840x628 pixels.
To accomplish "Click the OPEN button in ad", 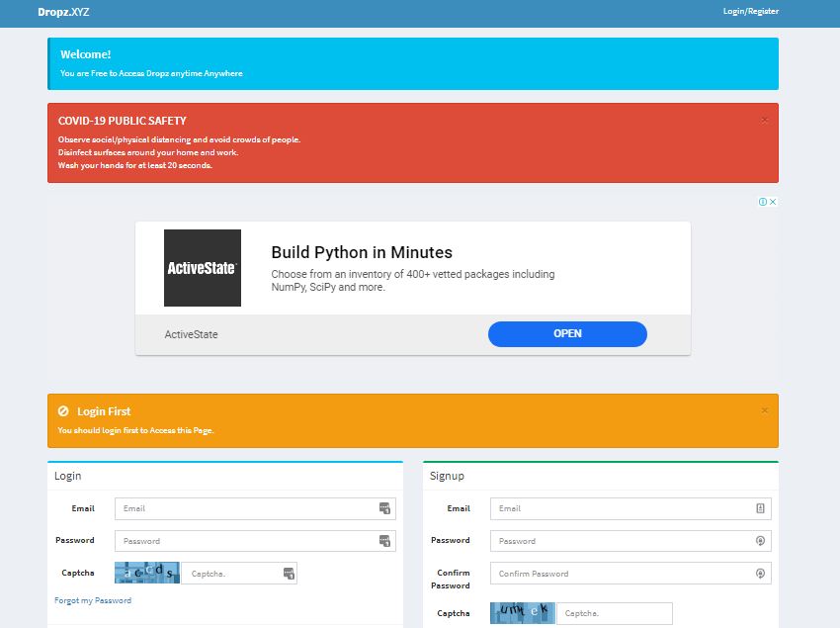I will (x=567, y=333).
